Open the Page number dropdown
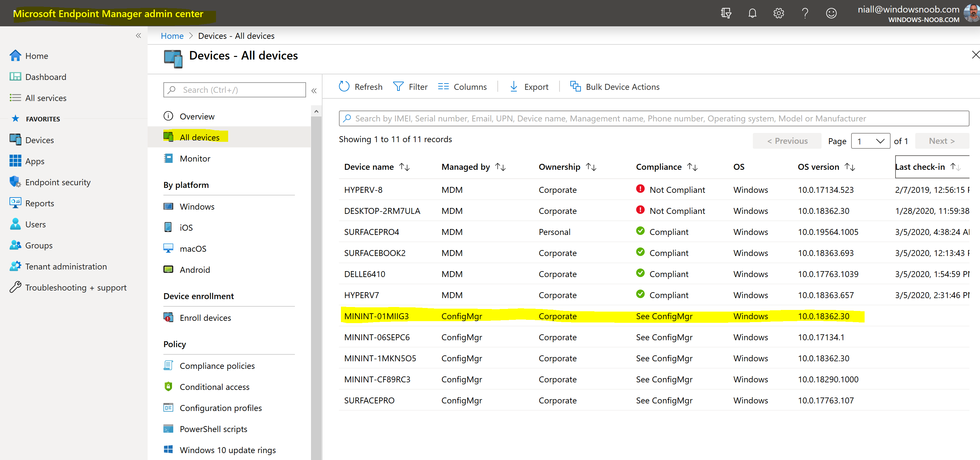Screen dimensions: 980x460 (871, 141)
